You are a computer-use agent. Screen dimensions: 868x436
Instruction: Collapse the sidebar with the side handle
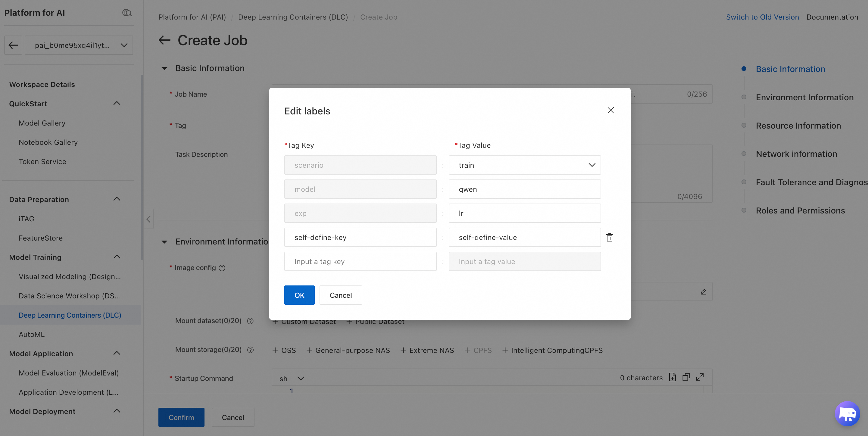(148, 219)
